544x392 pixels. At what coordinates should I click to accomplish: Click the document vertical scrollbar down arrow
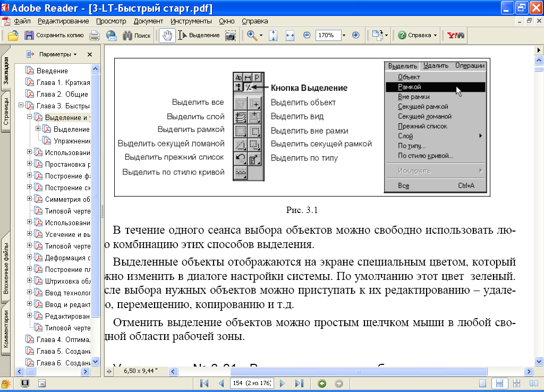pyautogui.click(x=539, y=362)
